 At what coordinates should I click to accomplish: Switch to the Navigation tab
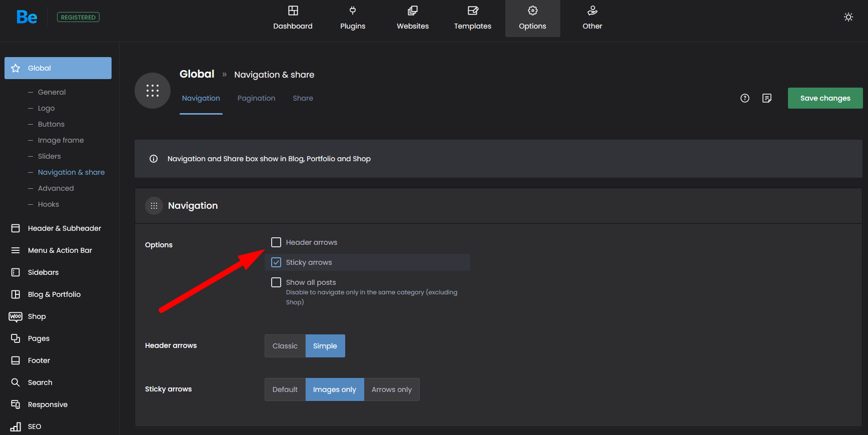click(201, 98)
